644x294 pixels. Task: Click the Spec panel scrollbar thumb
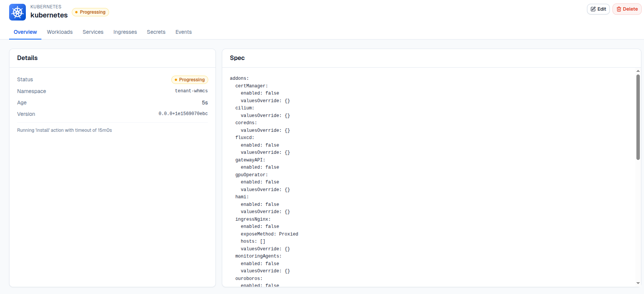tap(638, 117)
